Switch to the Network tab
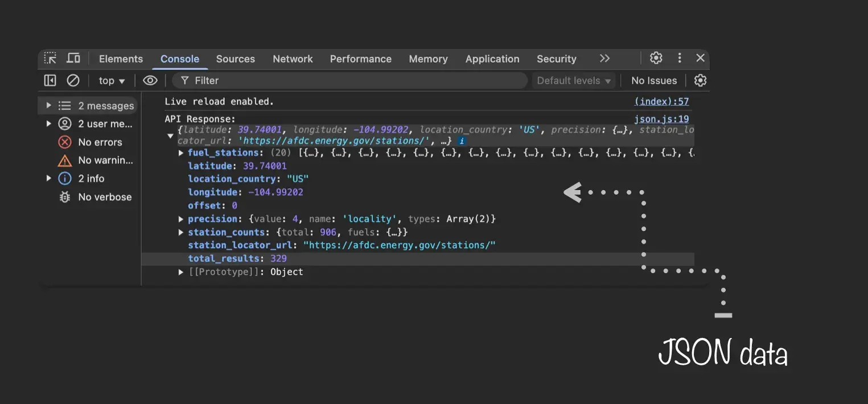Image resolution: width=868 pixels, height=404 pixels. [293, 59]
